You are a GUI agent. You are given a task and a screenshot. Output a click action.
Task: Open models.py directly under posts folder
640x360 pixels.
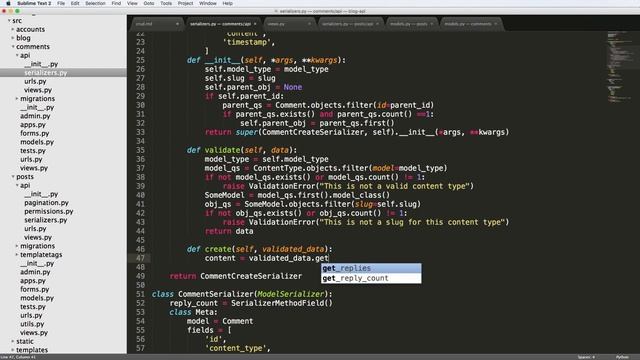37,298
